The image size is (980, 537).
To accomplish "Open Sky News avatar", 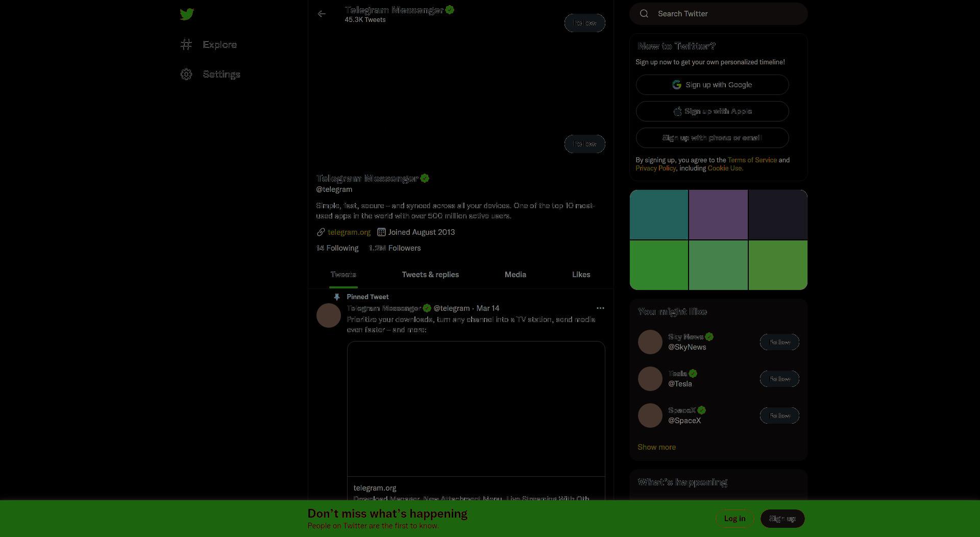I will point(650,342).
